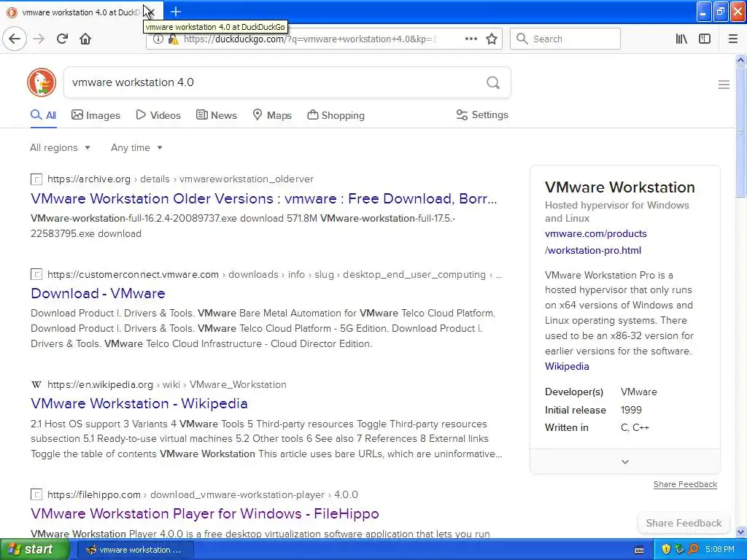747x560 pixels.
Task: Open the Library icon in toolbar
Action: (681, 39)
